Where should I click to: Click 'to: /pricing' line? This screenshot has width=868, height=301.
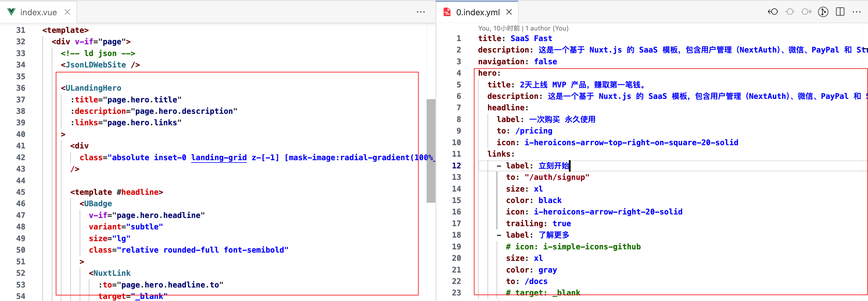(x=525, y=131)
